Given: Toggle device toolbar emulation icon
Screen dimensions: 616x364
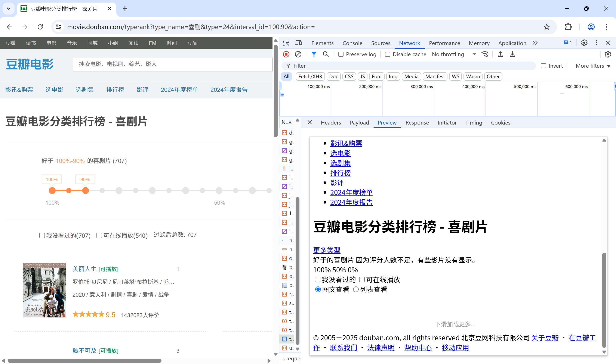Looking at the screenshot, I should [x=298, y=43].
